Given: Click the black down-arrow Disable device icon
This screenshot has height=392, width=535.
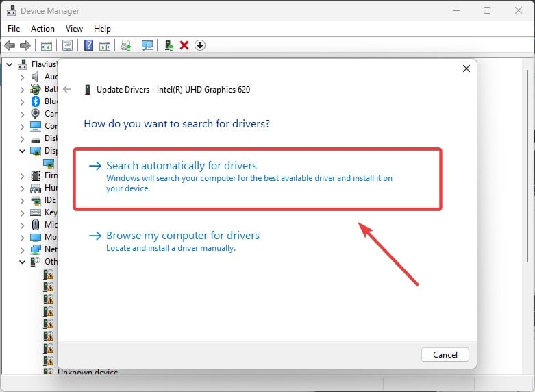Looking at the screenshot, I should click(200, 45).
